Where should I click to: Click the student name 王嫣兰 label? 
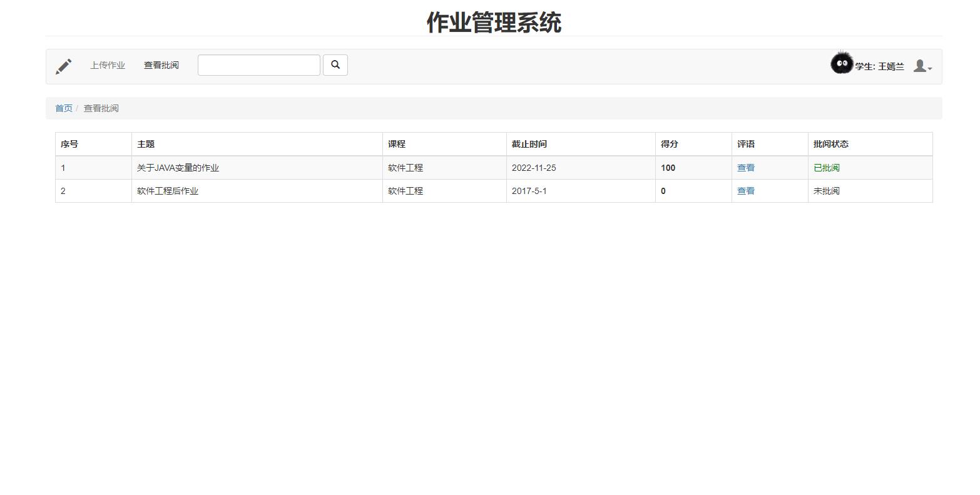coord(879,66)
